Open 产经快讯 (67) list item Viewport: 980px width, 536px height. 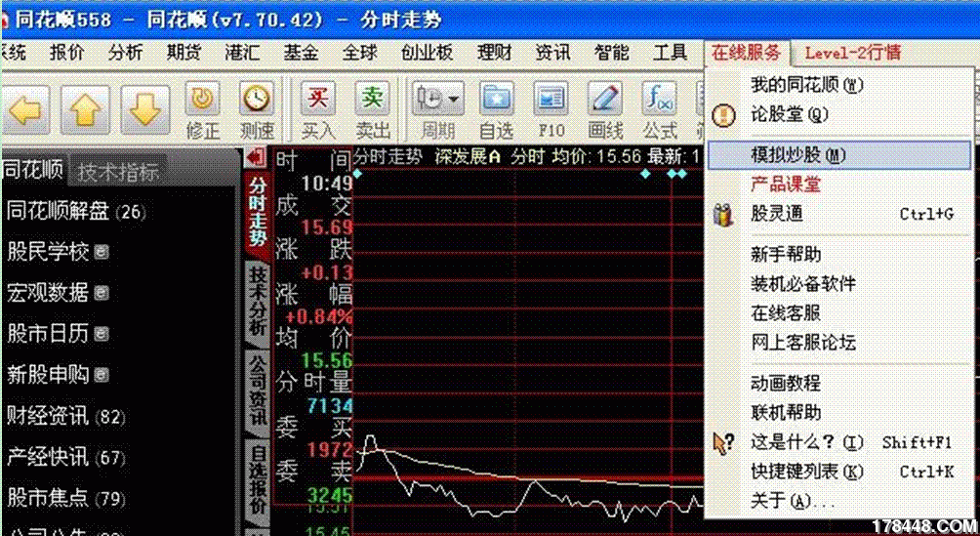click(x=66, y=457)
